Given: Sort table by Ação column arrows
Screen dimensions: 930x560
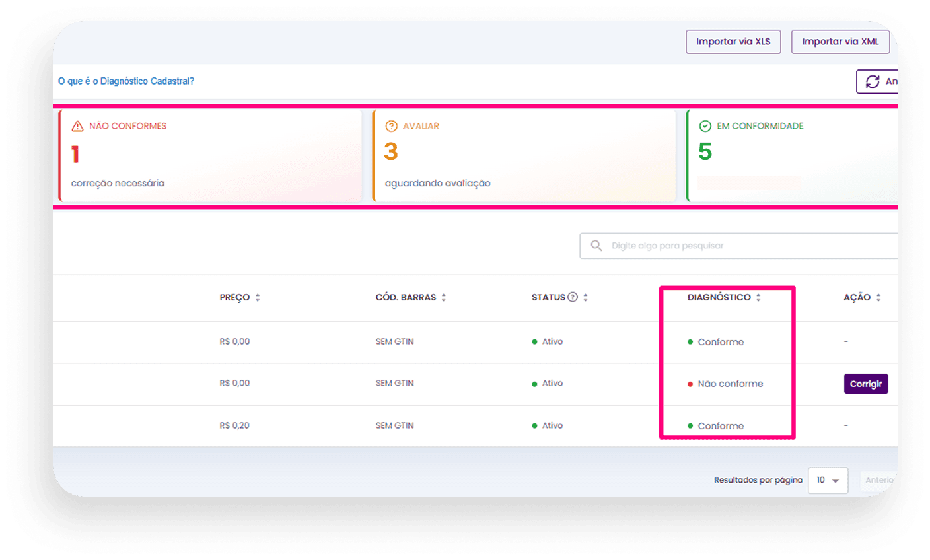Looking at the screenshot, I should pyautogui.click(x=878, y=298).
